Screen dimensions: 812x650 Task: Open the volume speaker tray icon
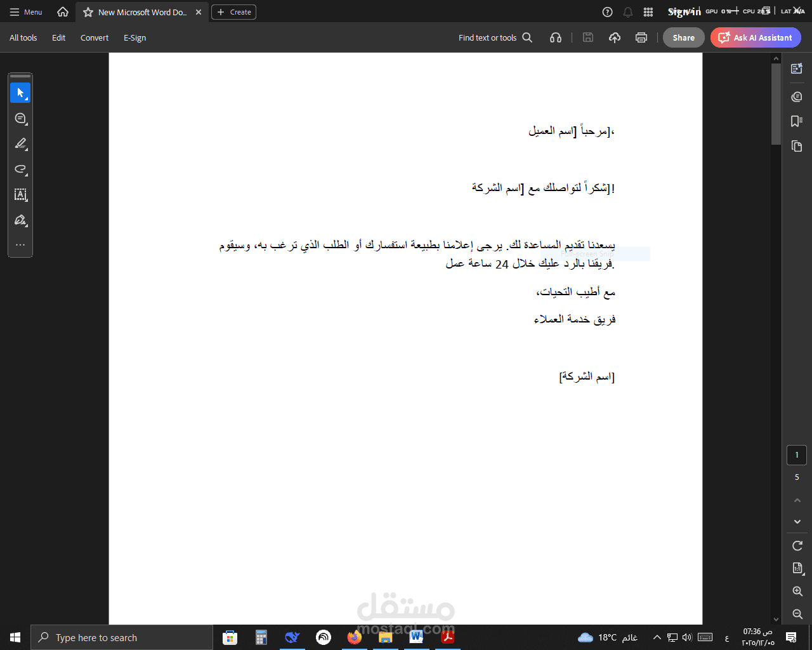[x=687, y=637]
